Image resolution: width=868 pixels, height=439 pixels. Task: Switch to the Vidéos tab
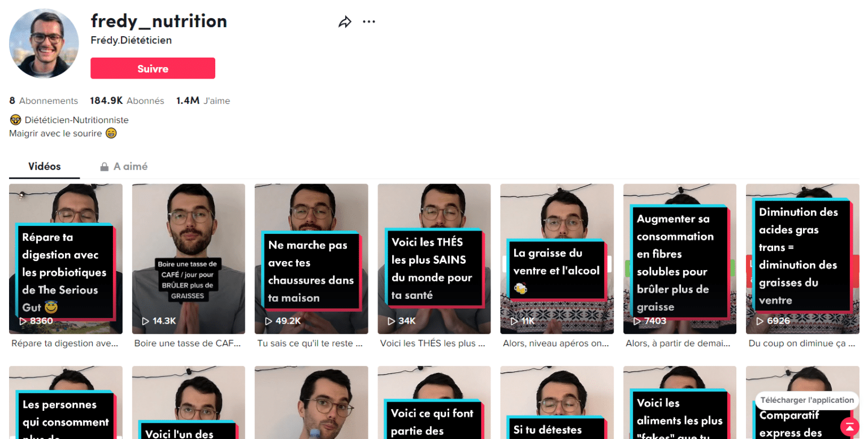[44, 166]
